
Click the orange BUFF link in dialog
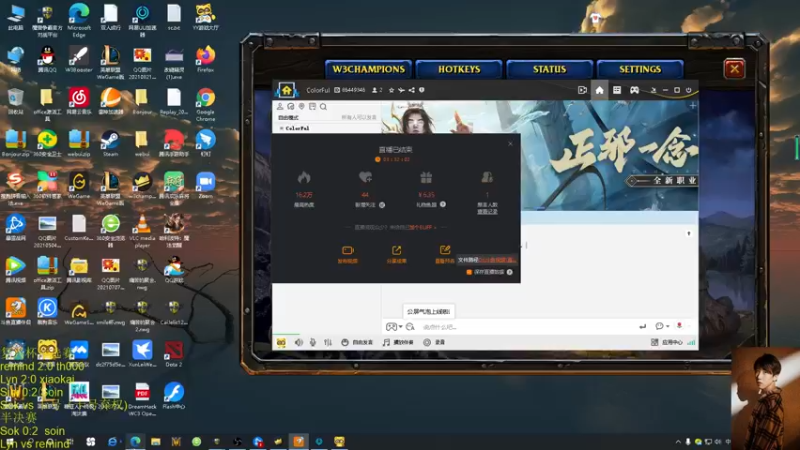422,228
